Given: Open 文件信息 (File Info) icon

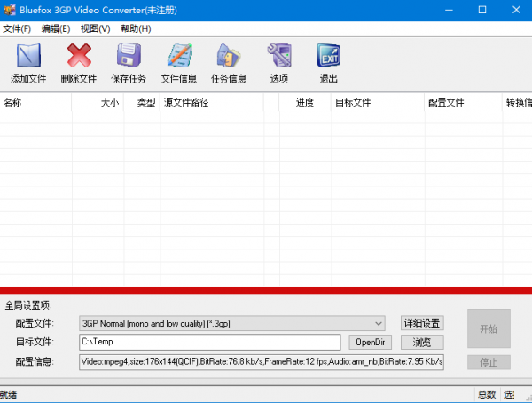Looking at the screenshot, I should [179, 55].
